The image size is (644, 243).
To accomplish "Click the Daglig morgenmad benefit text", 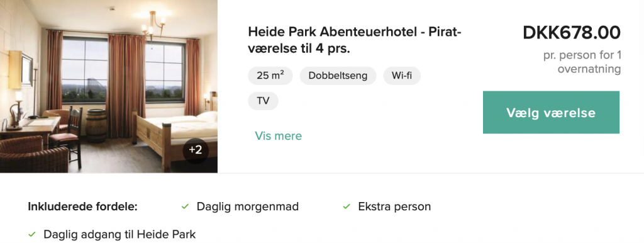I will pos(248,206).
